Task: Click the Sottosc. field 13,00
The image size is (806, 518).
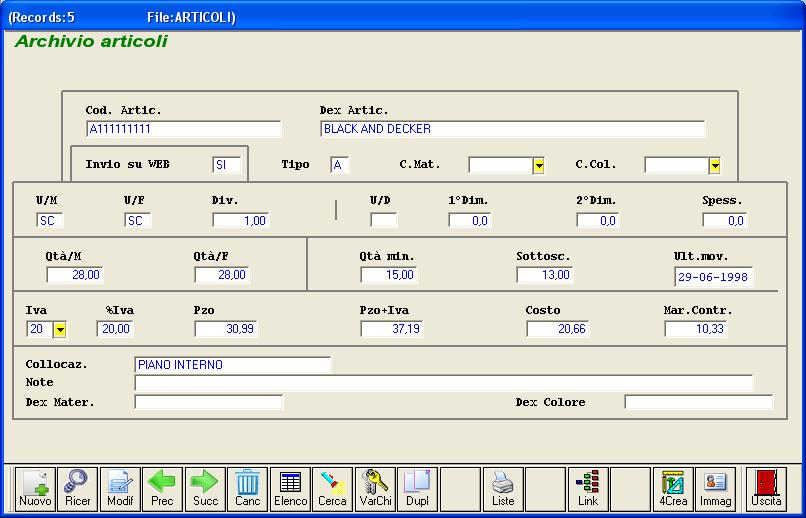Action: coord(545,275)
